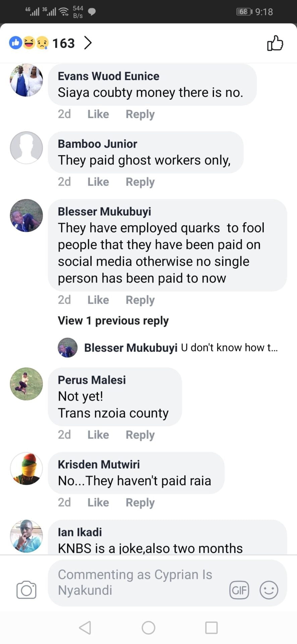View Bamboo Junior's default avatar
Screen dimensions: 297x644
pos(26,148)
